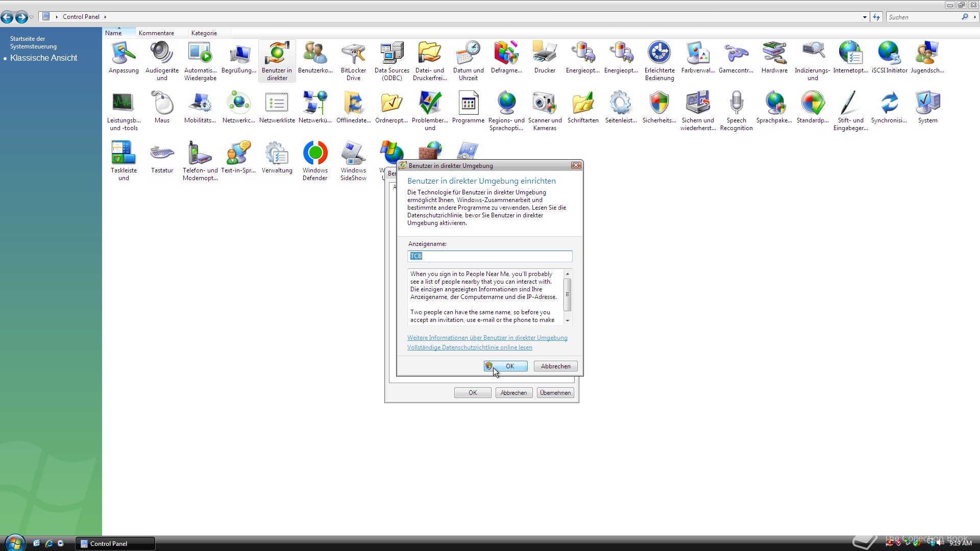Open the Drucker icon

coord(545,57)
